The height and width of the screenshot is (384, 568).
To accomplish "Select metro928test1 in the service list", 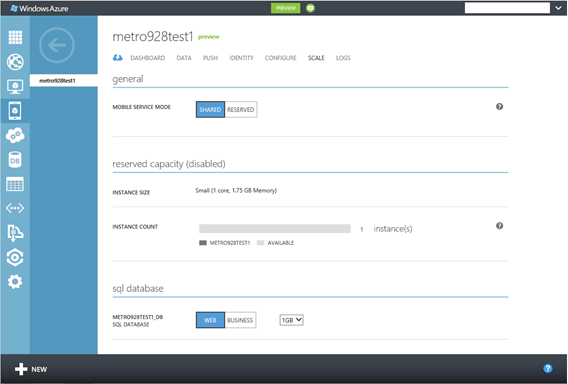I will [x=64, y=80].
